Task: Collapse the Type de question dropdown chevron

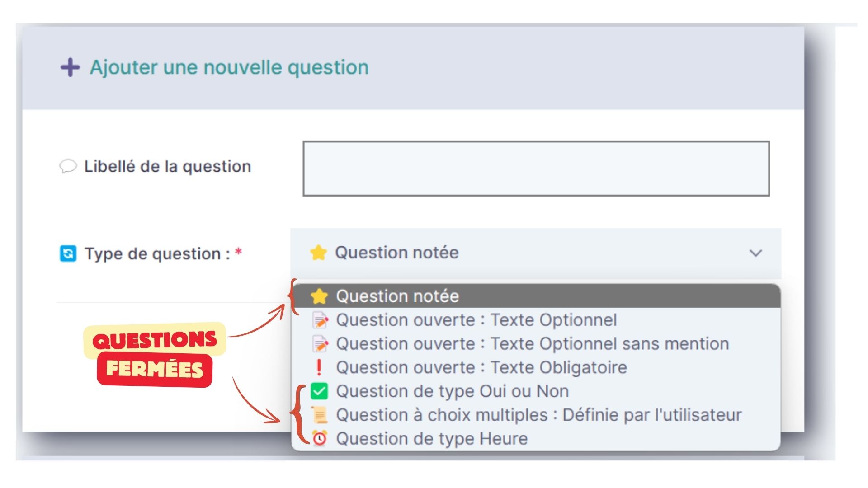Action: tap(755, 253)
